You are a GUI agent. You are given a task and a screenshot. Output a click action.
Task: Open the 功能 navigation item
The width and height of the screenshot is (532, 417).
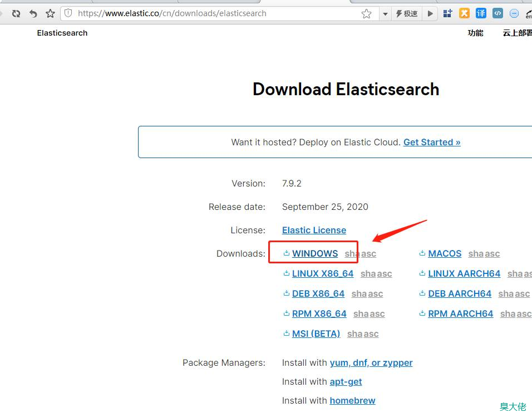(x=475, y=33)
